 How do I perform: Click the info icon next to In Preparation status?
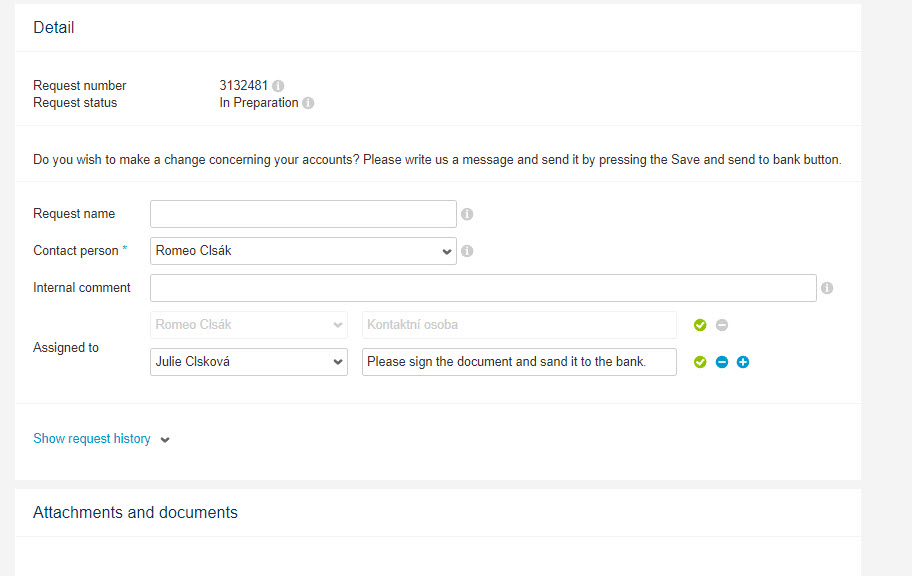(308, 103)
